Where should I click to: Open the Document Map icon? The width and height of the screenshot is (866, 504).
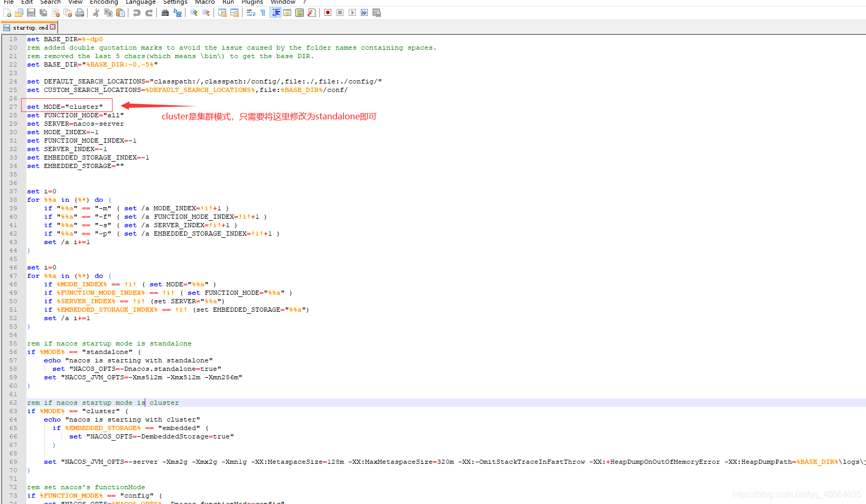(300, 13)
